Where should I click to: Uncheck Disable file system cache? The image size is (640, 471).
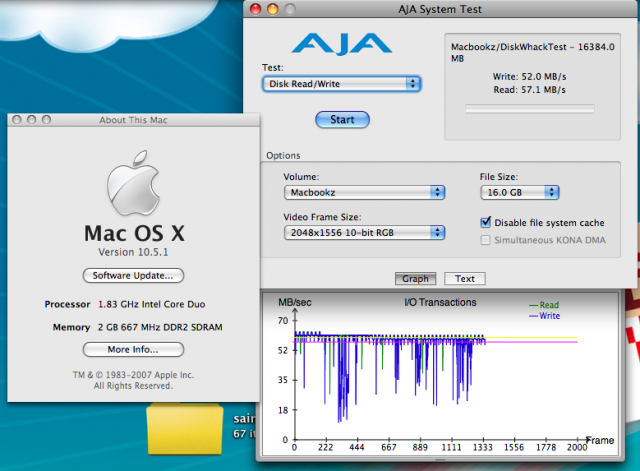(485, 222)
